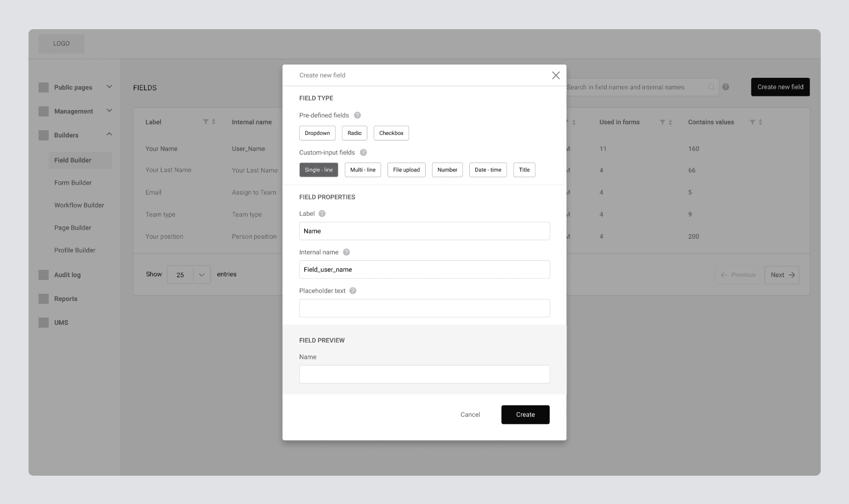Click the help icon beside Pre-defined fields
The image size is (849, 504).
pyautogui.click(x=357, y=115)
